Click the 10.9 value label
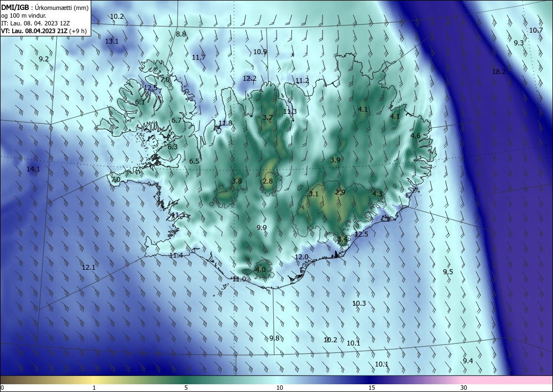Screen dimensions: 553x392 [x=260, y=52]
